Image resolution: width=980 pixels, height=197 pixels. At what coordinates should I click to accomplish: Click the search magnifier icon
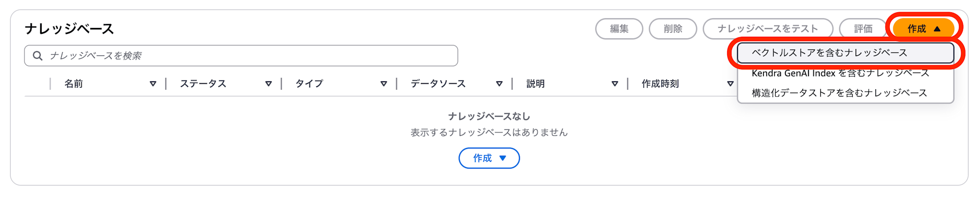coord(37,56)
